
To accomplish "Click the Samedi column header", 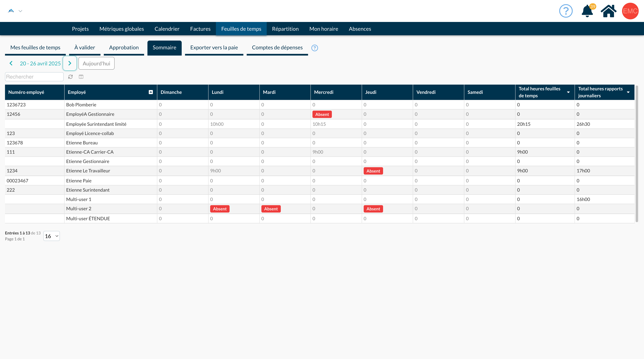I will click(490, 92).
